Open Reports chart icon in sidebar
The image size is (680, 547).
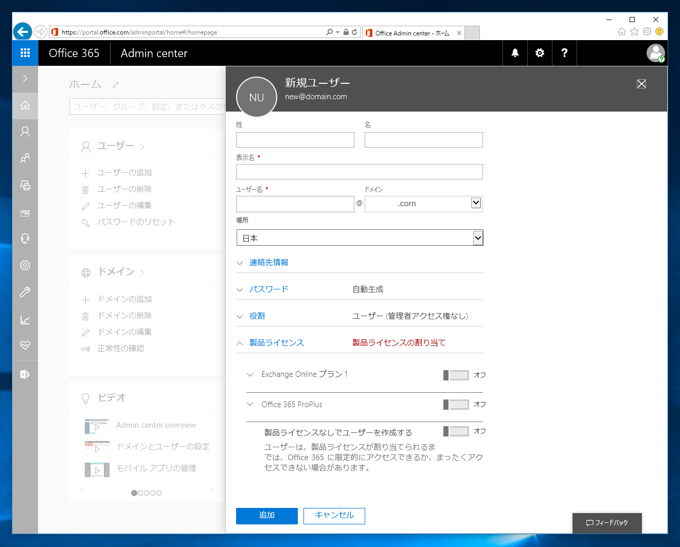25,320
